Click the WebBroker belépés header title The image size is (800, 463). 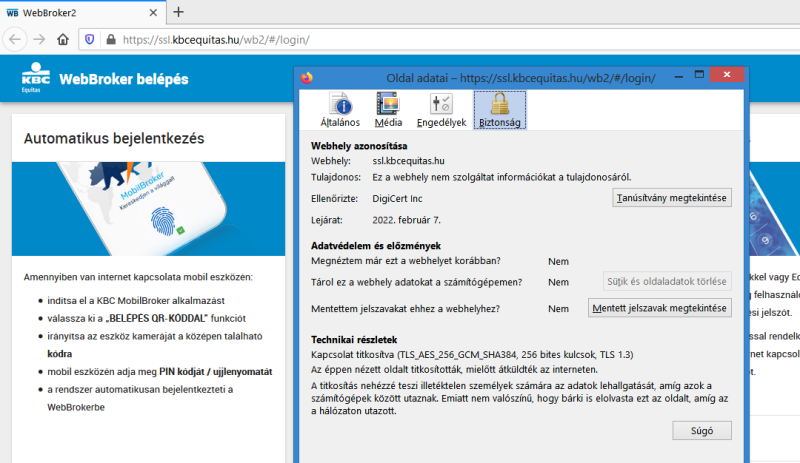coord(124,79)
